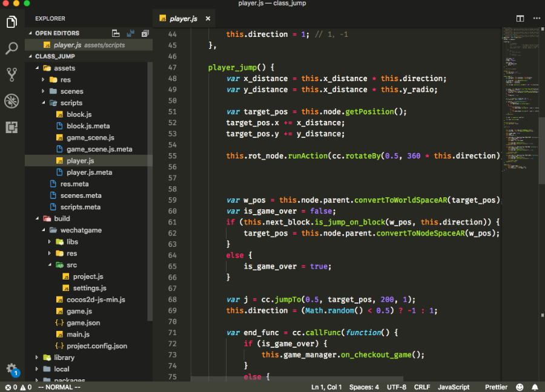Click the -- NORMAL -- vim mode indicator

(59, 387)
